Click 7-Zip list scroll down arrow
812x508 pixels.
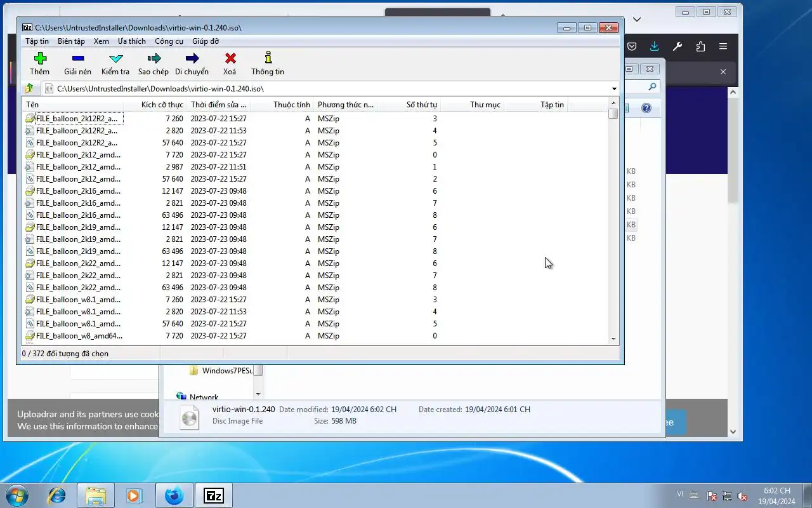pos(613,338)
